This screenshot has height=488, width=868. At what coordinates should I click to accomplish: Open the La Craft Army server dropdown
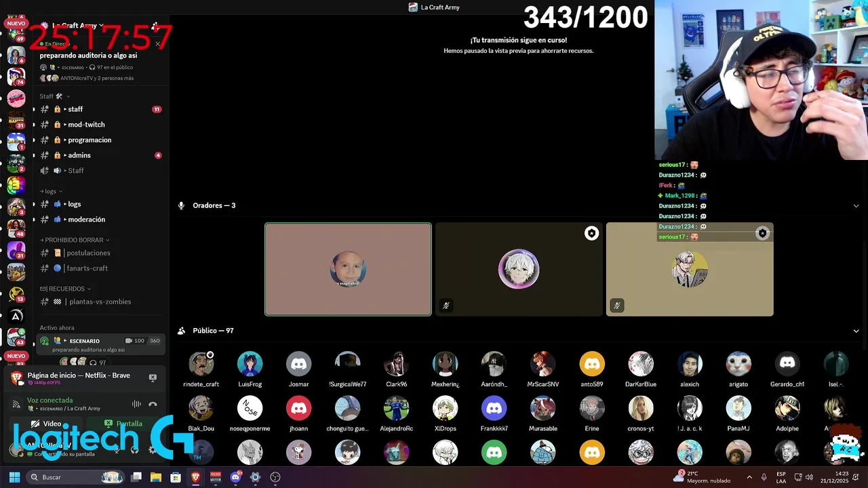tap(77, 26)
